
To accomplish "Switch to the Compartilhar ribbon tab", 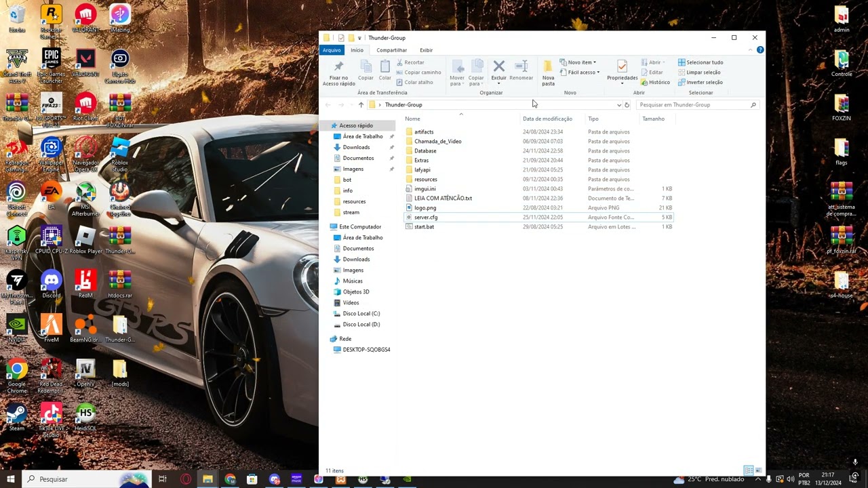I will (392, 50).
